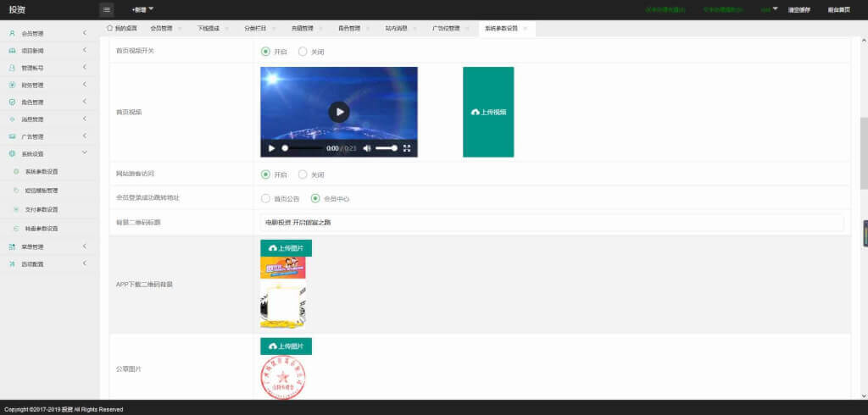Click the small play button in video controls
This screenshot has width=868, height=415.
click(x=271, y=148)
